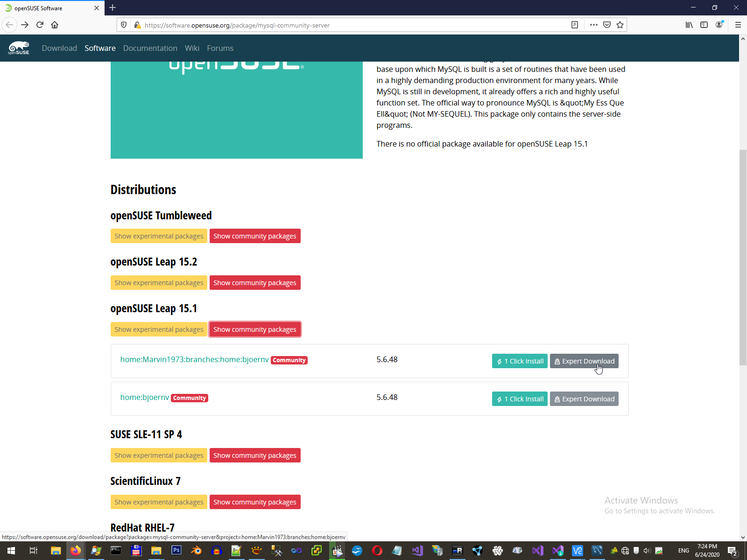Image resolution: width=747 pixels, height=560 pixels.
Task: Expert Download in the home:bjoernv row
Action: coord(584,399)
